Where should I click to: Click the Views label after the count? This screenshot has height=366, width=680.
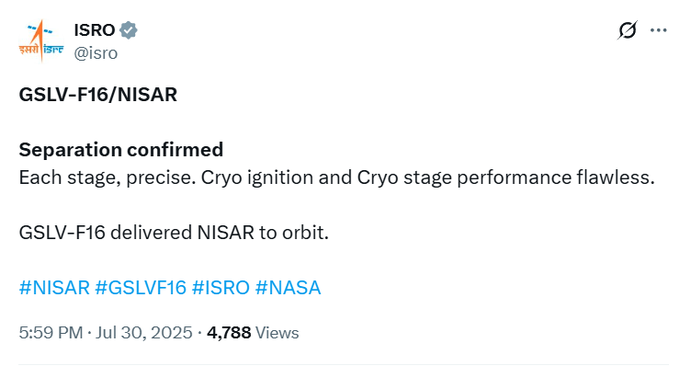click(277, 333)
